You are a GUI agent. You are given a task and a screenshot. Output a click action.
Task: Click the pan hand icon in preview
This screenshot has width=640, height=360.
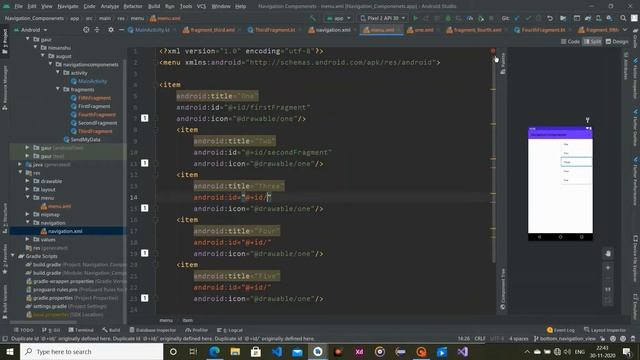[608, 253]
